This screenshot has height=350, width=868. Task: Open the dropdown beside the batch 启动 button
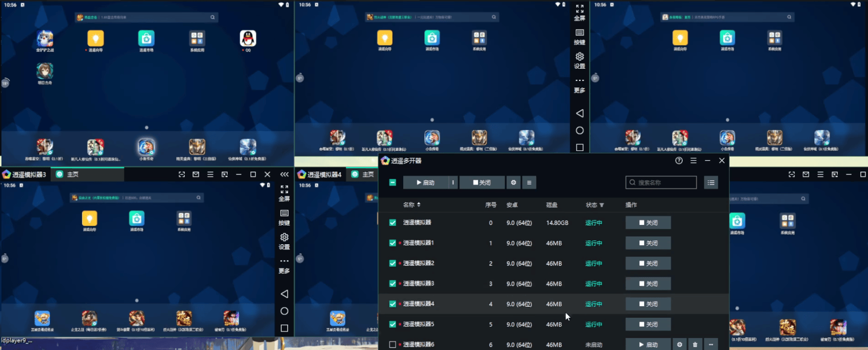[x=453, y=183]
